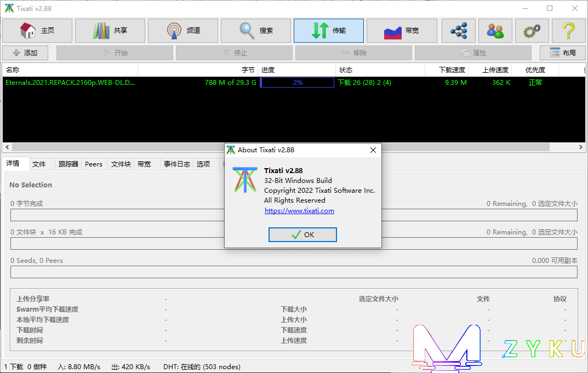Open the DHT network nodes icon
The width and height of the screenshot is (588, 373).
tap(458, 30)
